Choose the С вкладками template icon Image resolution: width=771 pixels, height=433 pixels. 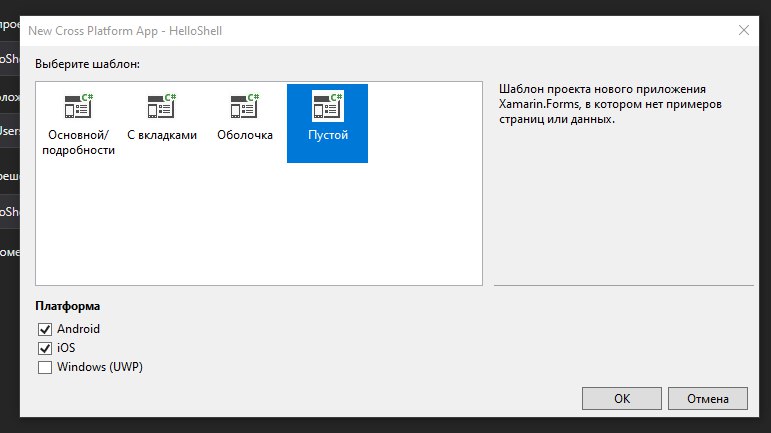162,106
